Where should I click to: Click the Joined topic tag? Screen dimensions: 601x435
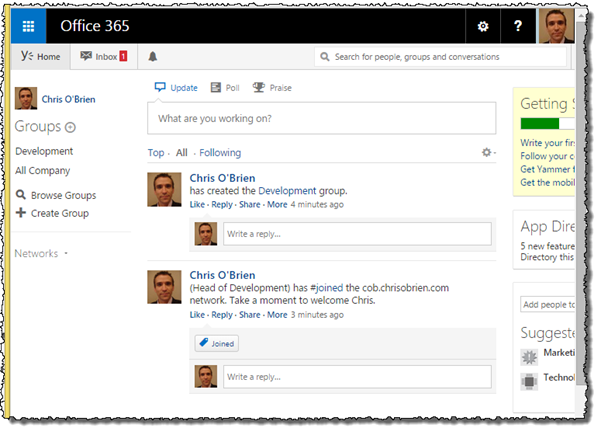(x=217, y=343)
